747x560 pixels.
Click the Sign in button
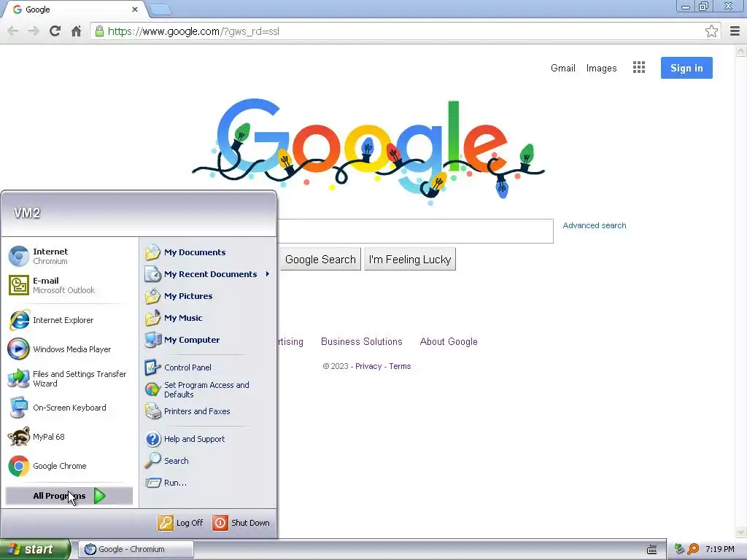click(x=686, y=68)
